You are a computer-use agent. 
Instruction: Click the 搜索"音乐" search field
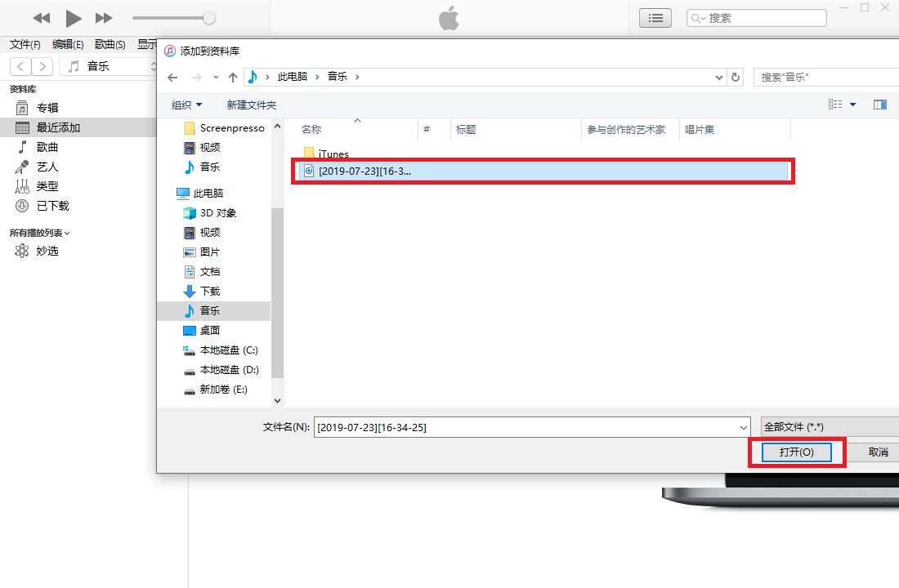pyautogui.click(x=825, y=77)
